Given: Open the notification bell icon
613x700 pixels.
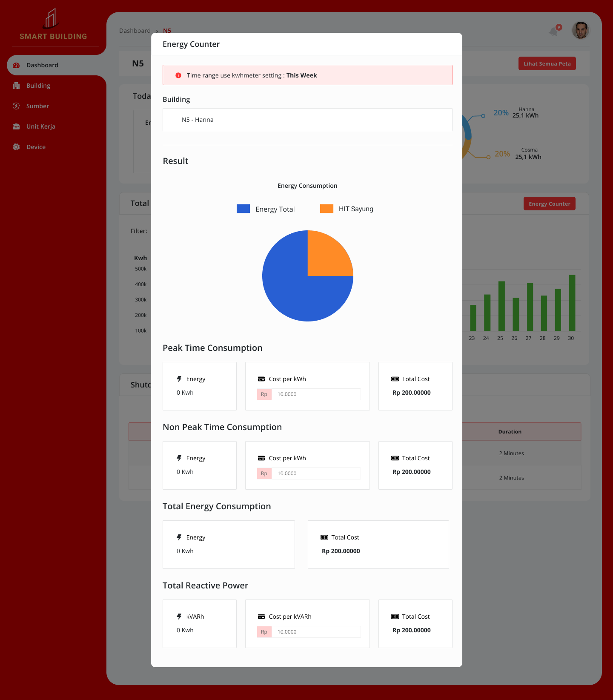Looking at the screenshot, I should pos(553,32).
